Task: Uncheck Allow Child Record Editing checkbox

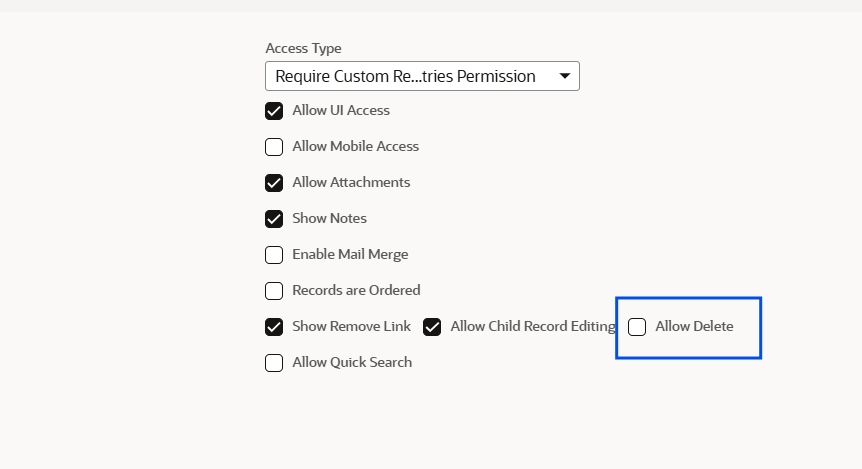Action: 432,327
